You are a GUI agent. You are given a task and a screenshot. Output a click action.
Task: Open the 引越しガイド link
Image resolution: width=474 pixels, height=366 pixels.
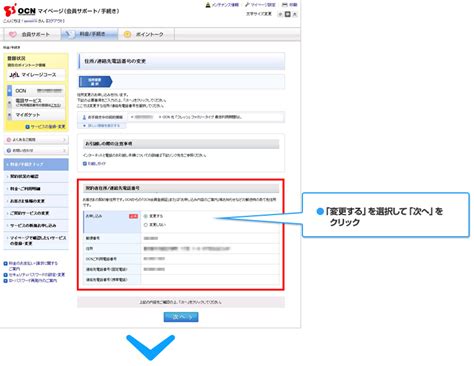[94, 164]
